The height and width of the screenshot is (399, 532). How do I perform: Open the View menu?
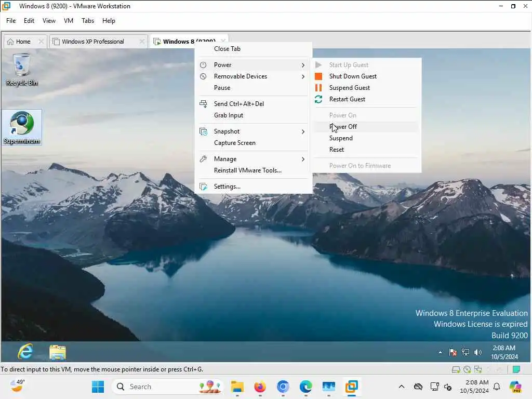pos(49,21)
